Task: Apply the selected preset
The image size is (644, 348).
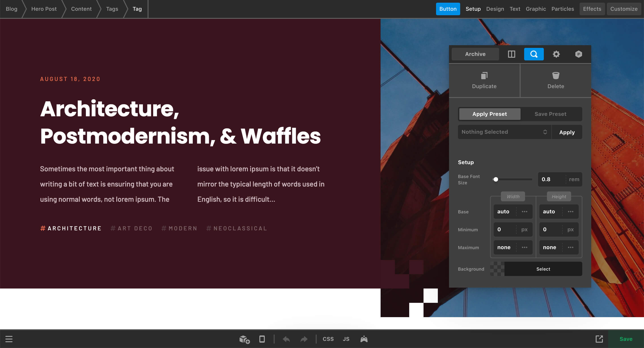Action: pyautogui.click(x=567, y=132)
